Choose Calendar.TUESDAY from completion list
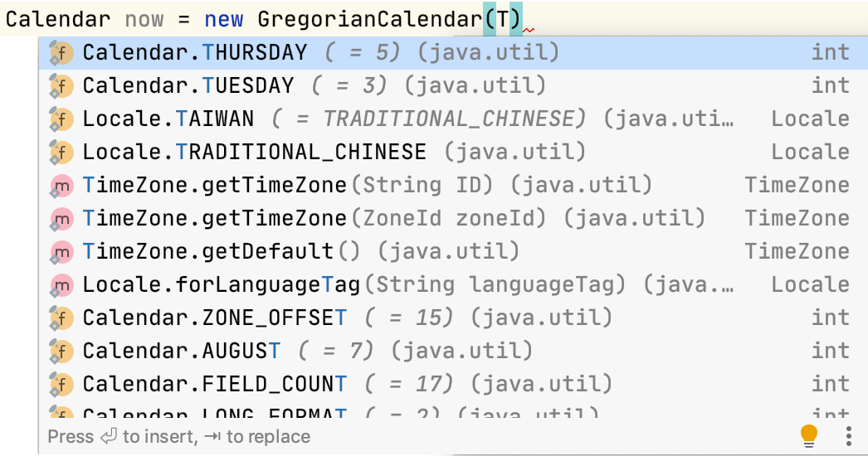This screenshot has height=456, width=868. point(188,86)
